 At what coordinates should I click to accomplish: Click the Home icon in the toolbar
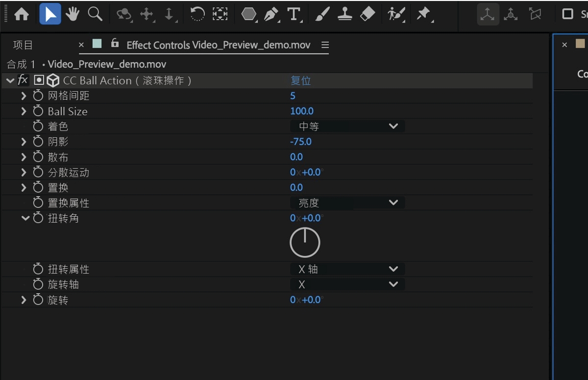21,14
